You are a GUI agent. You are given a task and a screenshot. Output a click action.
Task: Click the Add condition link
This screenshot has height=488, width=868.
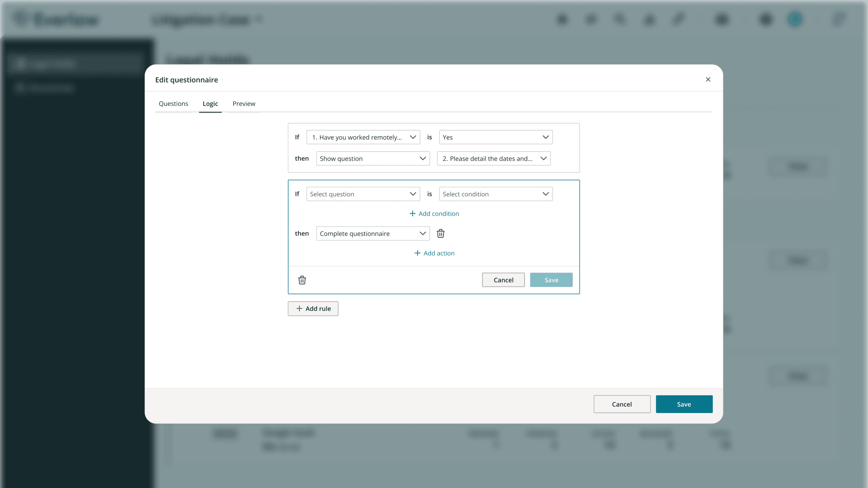[434, 213]
